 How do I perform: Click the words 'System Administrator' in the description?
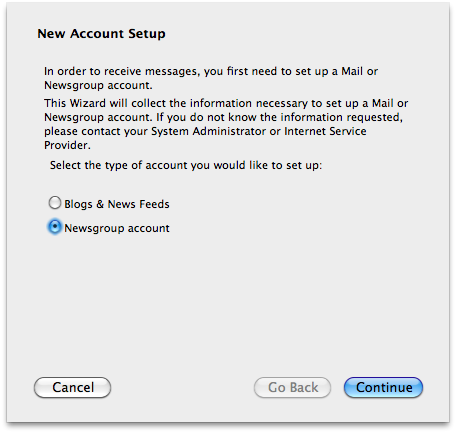(x=209, y=131)
